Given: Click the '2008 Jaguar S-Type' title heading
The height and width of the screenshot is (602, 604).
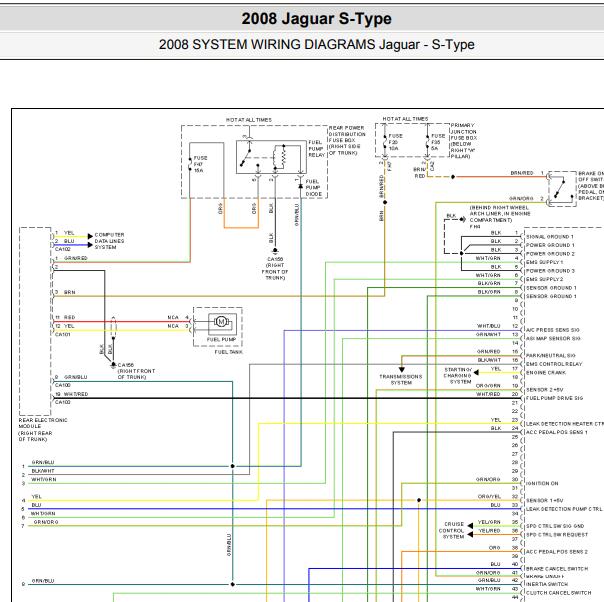Looking at the screenshot, I should pyautogui.click(x=316, y=18).
